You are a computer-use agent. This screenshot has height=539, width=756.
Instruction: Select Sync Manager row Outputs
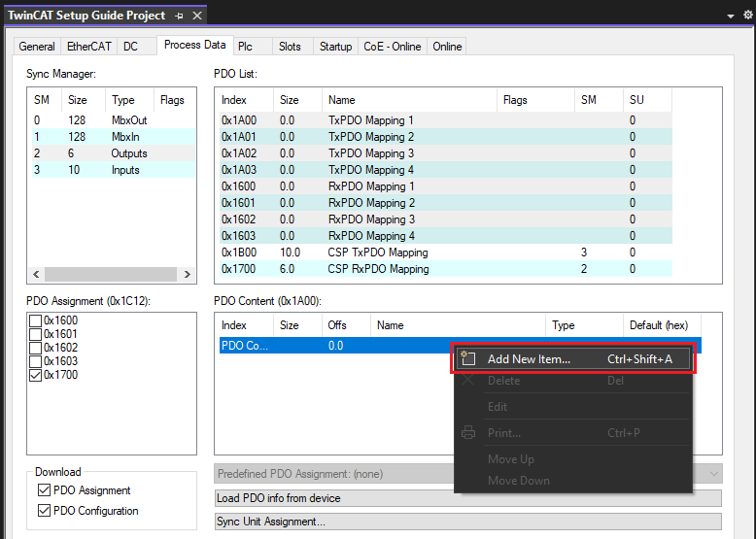point(114,153)
